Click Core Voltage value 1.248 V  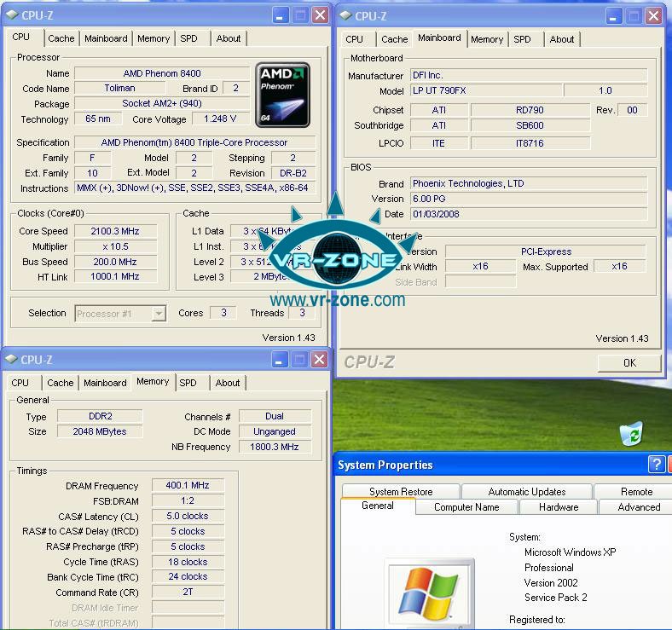[220, 118]
